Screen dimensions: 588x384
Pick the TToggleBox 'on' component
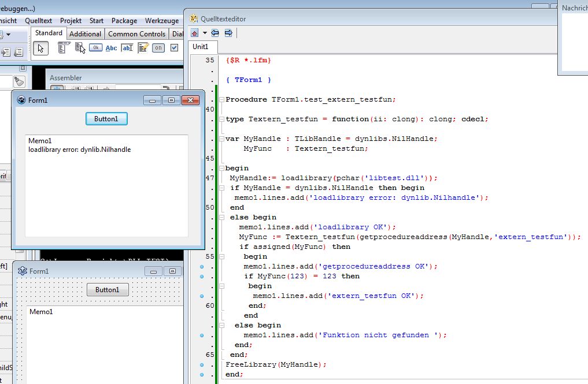(x=158, y=49)
